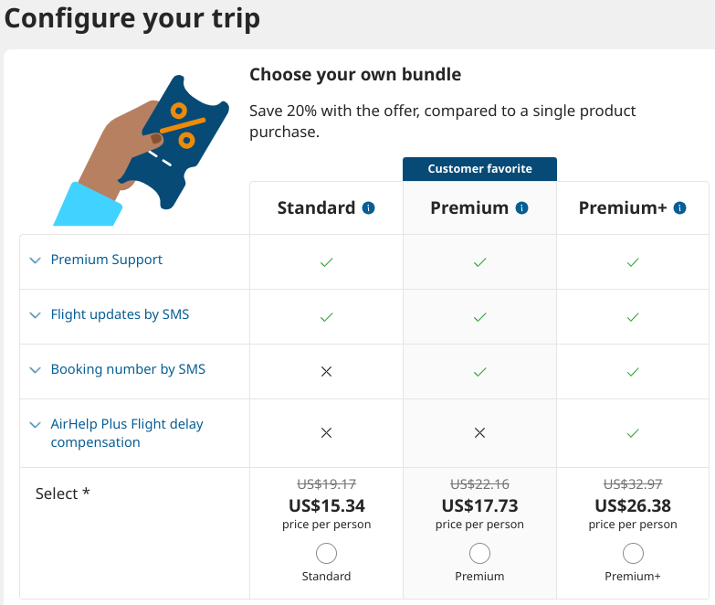Open AirHelp Plus Flight delay compensation link
Viewport: 715px width, 605px height.
click(x=127, y=433)
